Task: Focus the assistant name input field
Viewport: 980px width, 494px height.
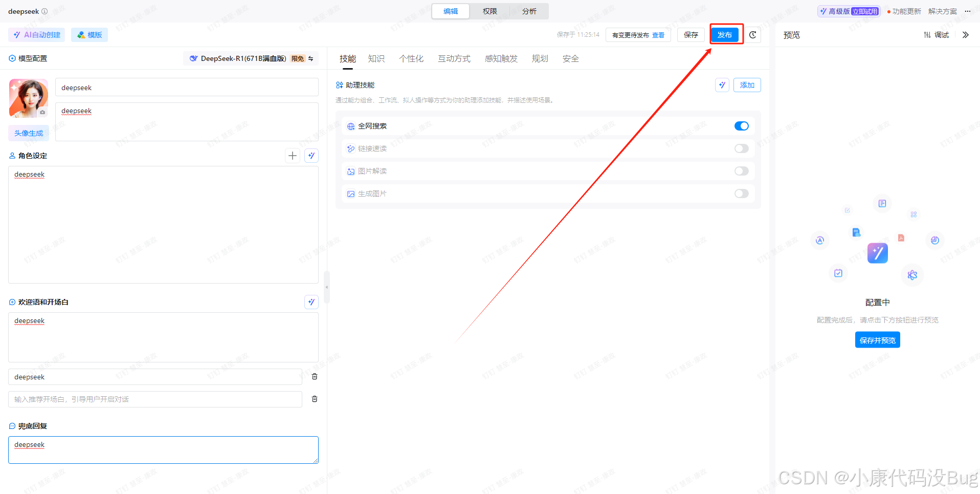Action: coord(187,88)
